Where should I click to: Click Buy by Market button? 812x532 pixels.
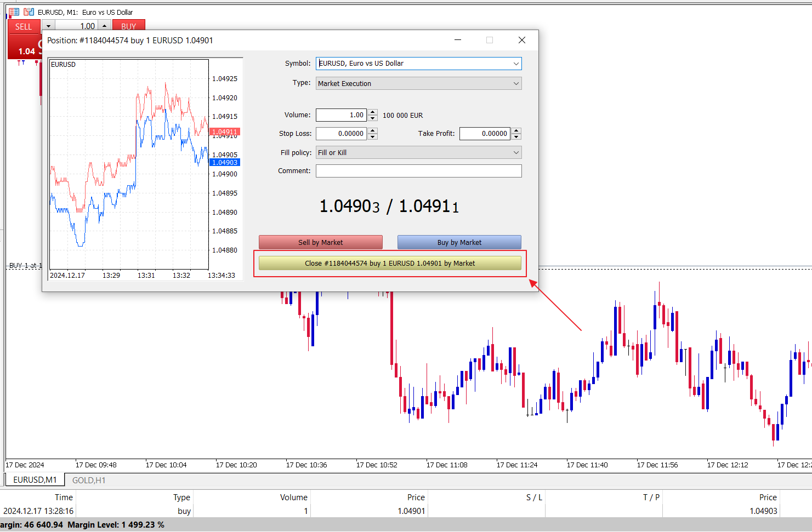[459, 242]
